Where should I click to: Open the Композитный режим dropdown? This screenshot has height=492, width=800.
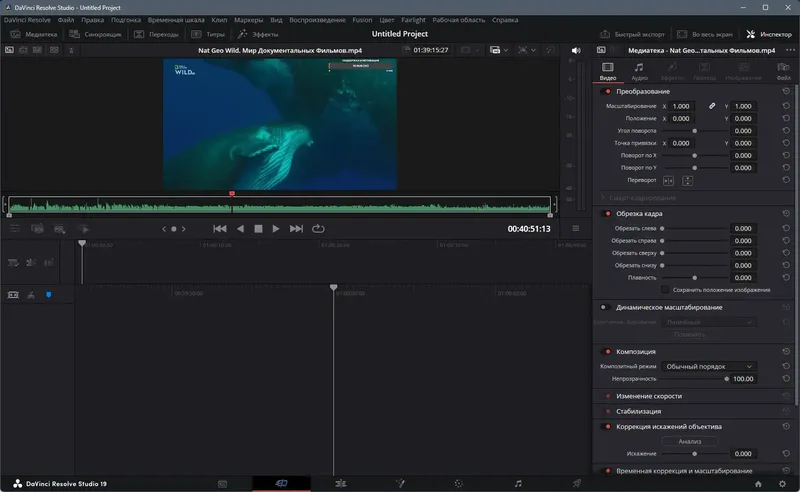pos(709,367)
